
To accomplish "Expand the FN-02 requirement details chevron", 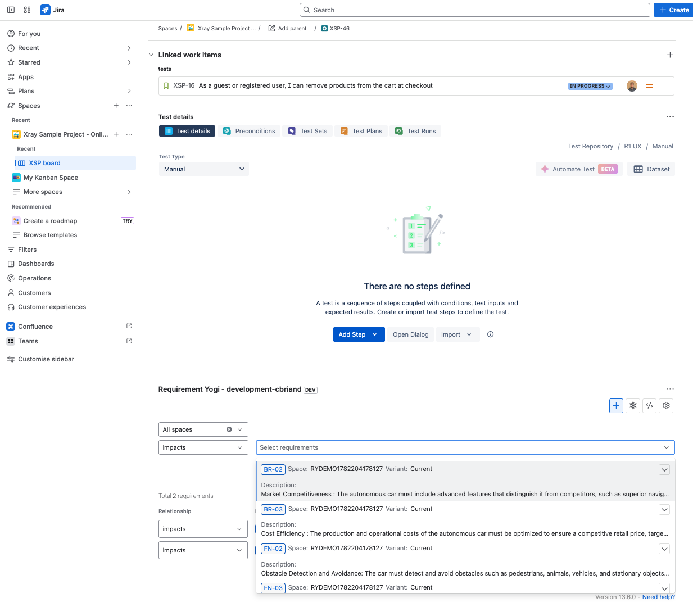I will (x=664, y=549).
